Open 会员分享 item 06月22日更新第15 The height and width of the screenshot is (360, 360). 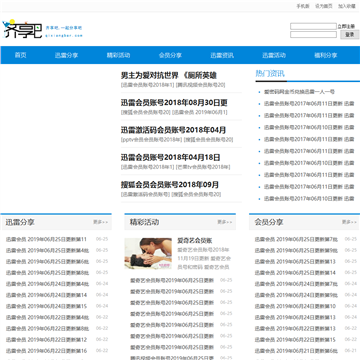pyautogui.click(x=295, y=340)
